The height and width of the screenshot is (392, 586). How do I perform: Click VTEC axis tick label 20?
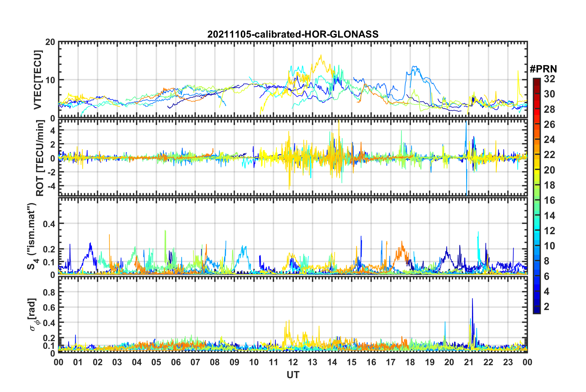(50, 42)
